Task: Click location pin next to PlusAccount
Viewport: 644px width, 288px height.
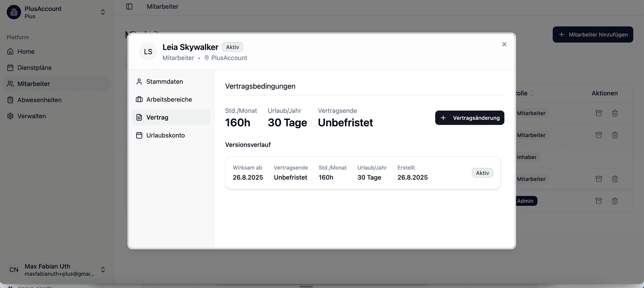Action: [x=207, y=58]
